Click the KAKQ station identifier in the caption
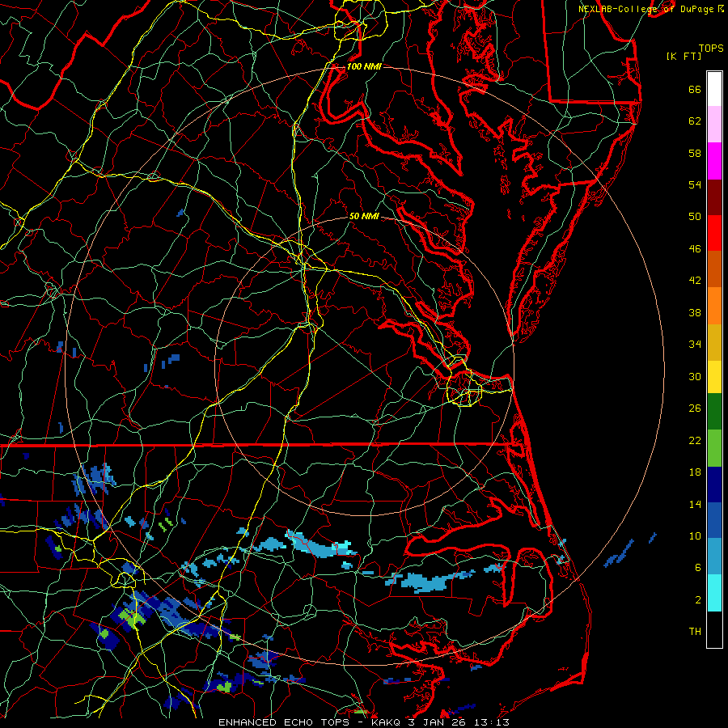This screenshot has height=728, width=728. pyautogui.click(x=387, y=722)
